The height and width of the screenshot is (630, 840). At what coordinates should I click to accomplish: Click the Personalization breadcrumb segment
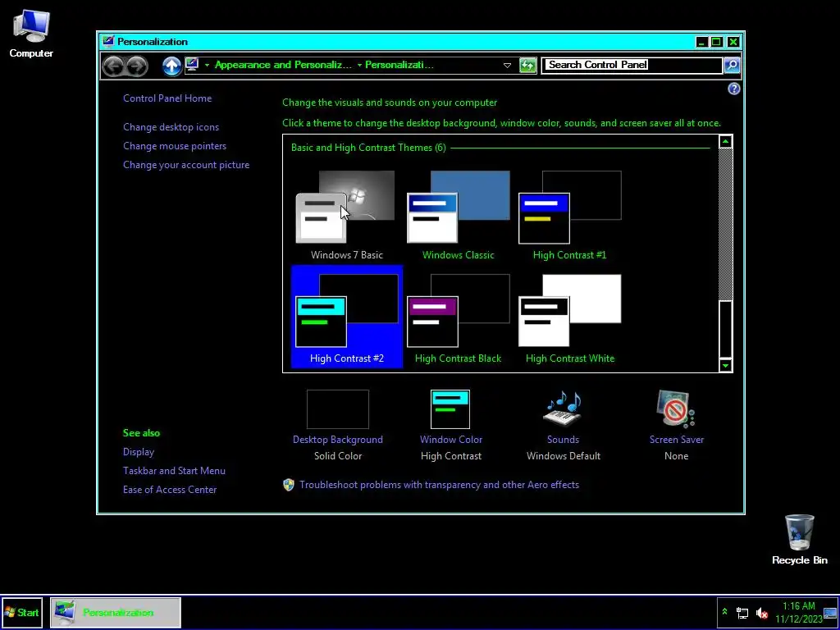pyautogui.click(x=399, y=65)
